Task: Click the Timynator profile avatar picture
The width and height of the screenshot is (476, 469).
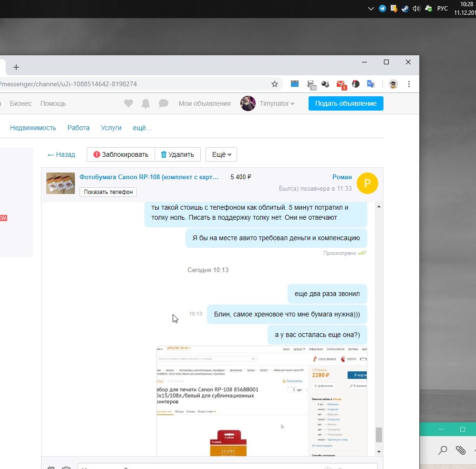Action: click(248, 103)
